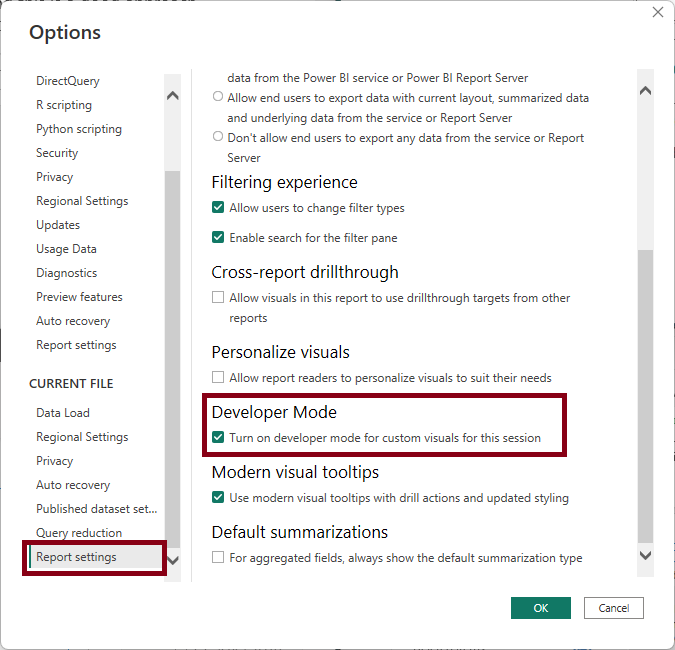Open Usage Data settings
The height and width of the screenshot is (650, 675).
pyautogui.click(x=66, y=249)
